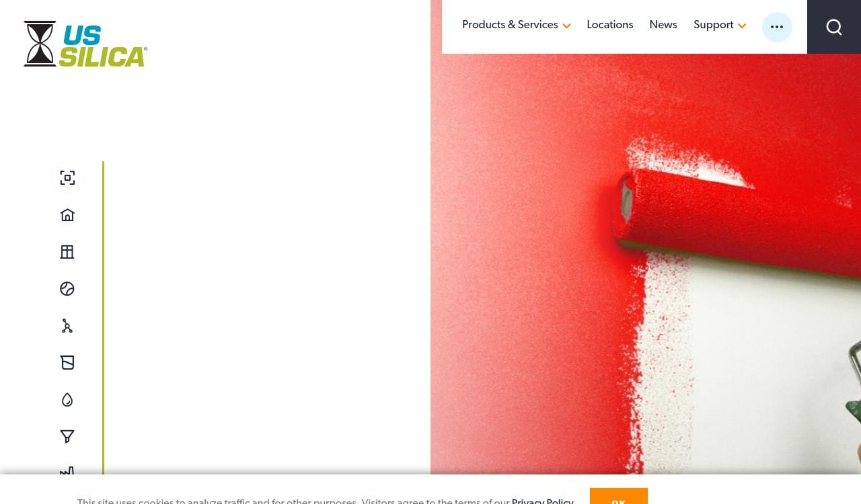Click the glass beaker icon
Image resolution: width=861 pixels, height=504 pixels.
[x=67, y=363]
